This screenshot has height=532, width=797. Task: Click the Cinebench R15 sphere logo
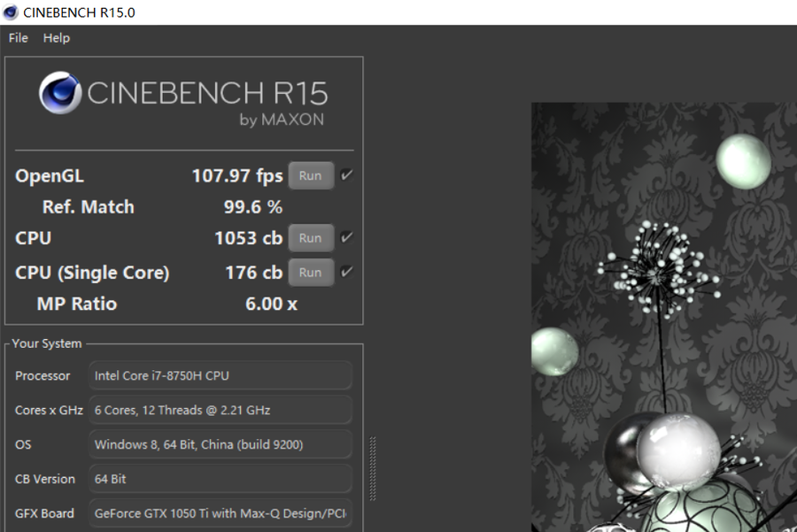tap(59, 93)
